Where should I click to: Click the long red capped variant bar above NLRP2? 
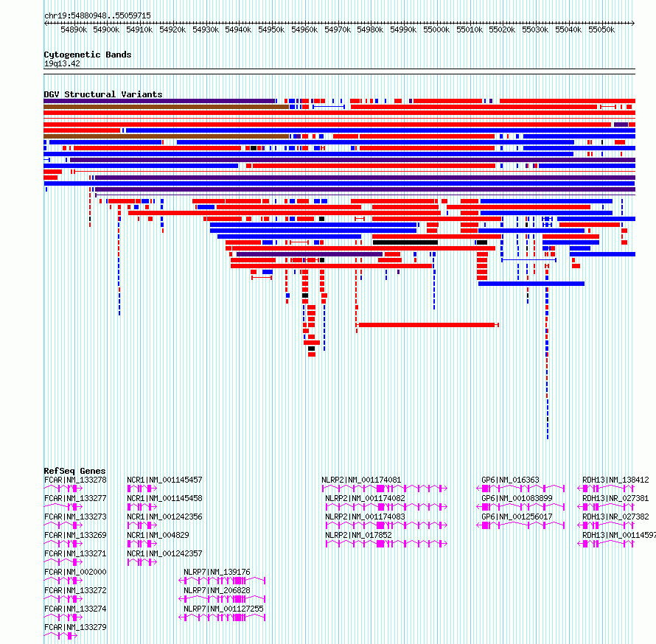pyautogui.click(x=428, y=325)
